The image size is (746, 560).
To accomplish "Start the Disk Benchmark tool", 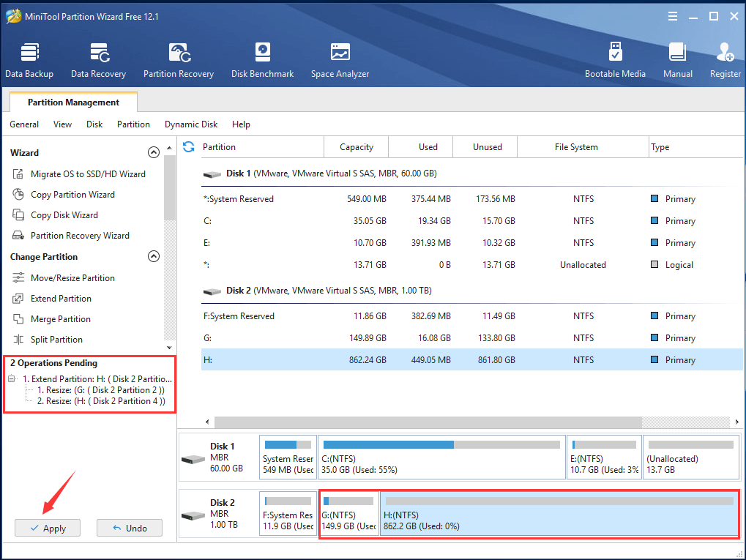I will coord(262,61).
